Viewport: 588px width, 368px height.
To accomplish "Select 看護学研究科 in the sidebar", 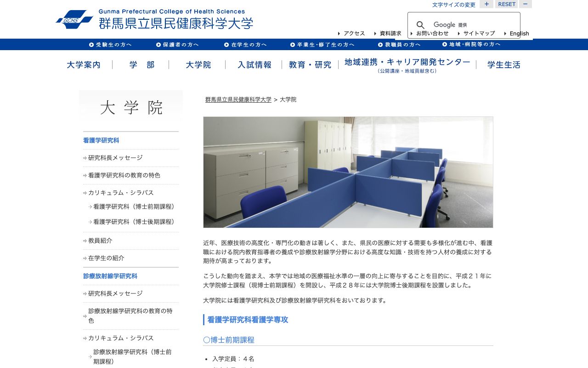I will 101,140.
